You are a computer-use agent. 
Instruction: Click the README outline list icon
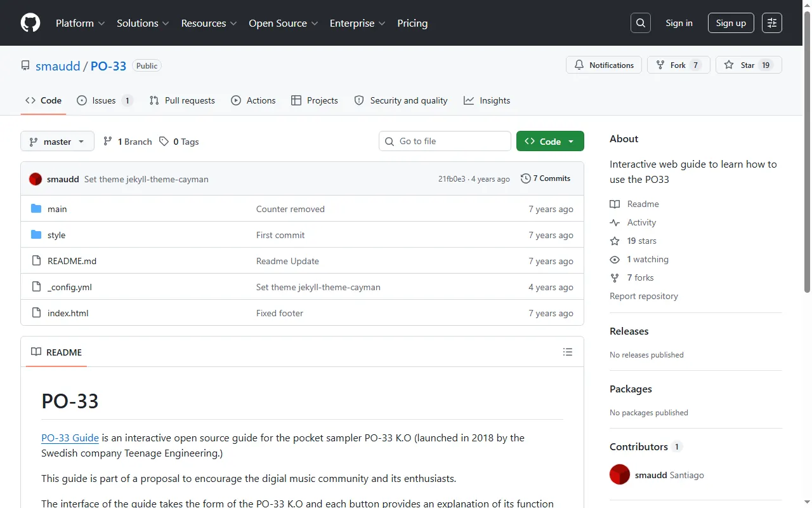point(568,352)
